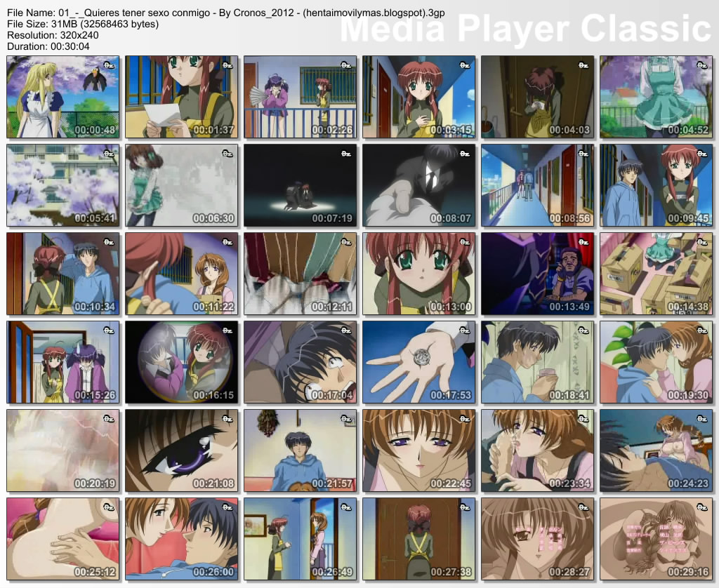The image size is (719, 588).
Task: Select the cherry blossom frame at 00:05:41
Action: pyautogui.click(x=62, y=185)
